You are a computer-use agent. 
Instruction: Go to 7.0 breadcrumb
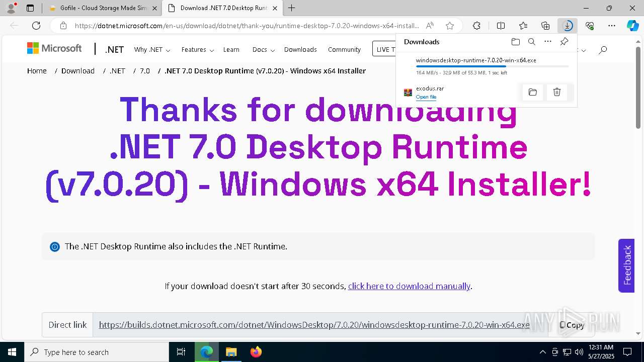click(x=145, y=71)
